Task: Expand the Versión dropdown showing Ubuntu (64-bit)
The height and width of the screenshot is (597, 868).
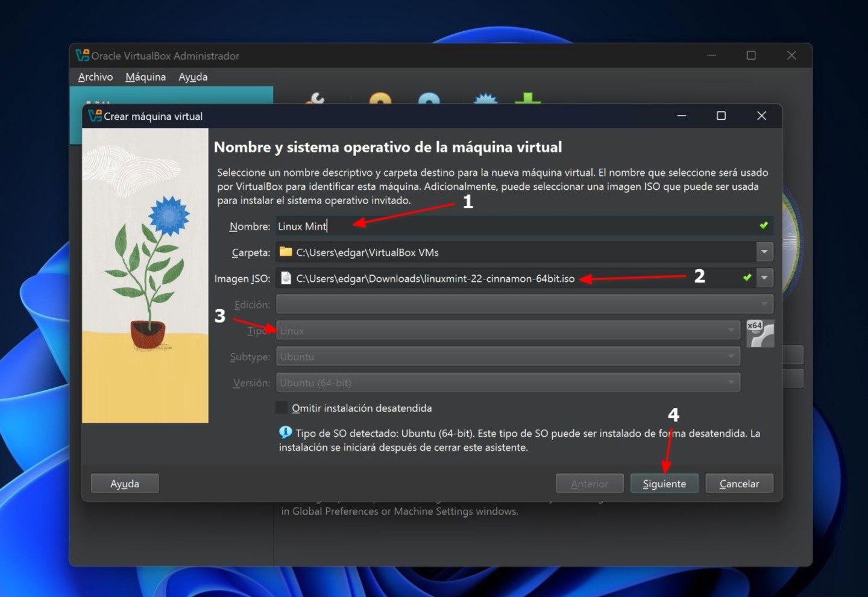Action: coord(508,383)
